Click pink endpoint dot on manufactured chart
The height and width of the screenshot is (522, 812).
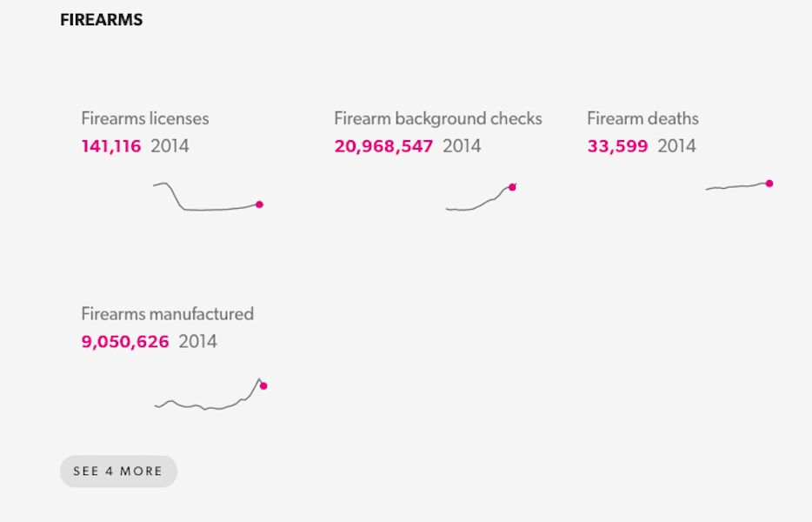[263, 385]
